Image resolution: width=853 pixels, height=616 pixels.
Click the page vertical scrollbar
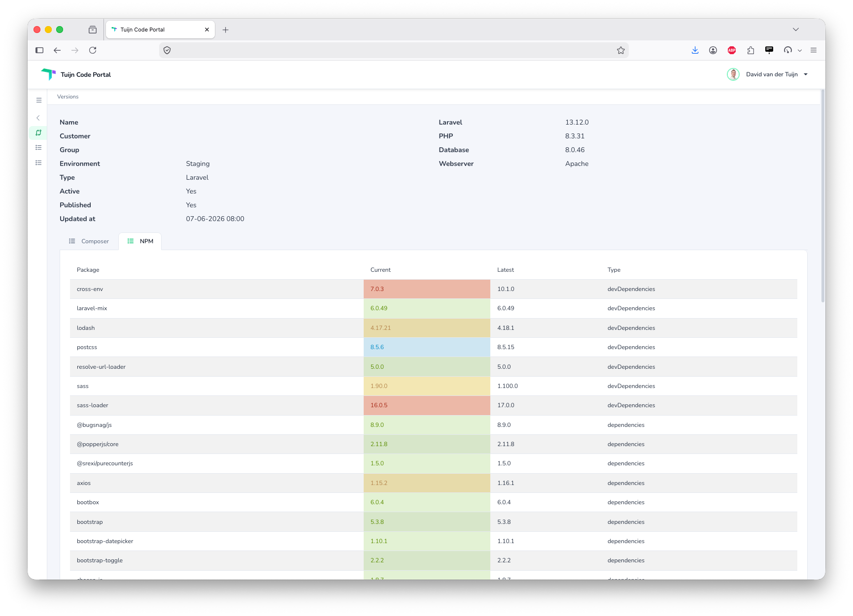(x=823, y=197)
